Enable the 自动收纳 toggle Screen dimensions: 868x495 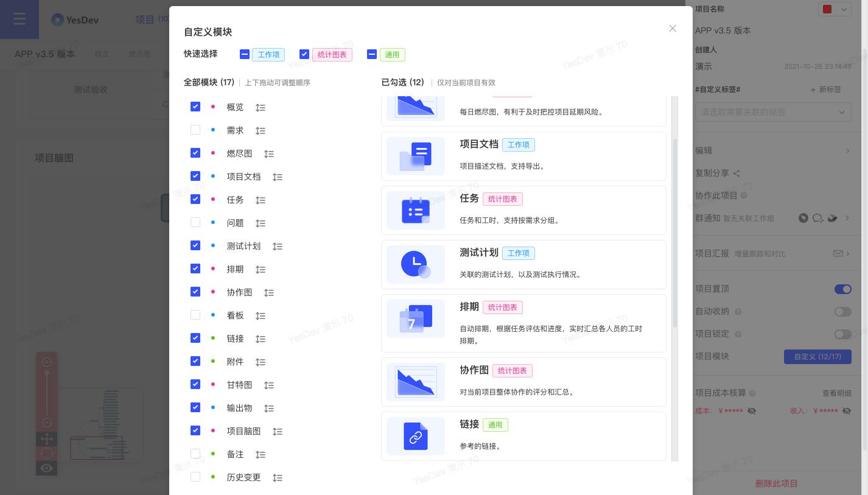tap(843, 312)
